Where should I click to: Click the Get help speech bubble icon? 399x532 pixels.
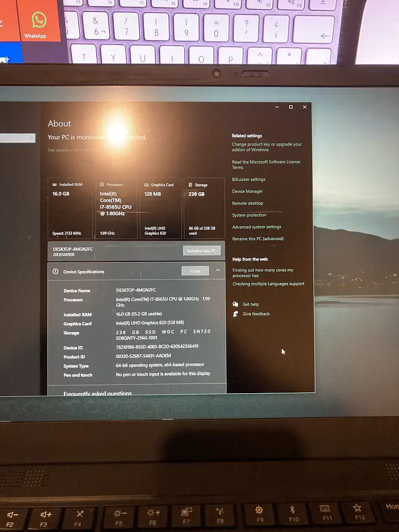pos(236,304)
